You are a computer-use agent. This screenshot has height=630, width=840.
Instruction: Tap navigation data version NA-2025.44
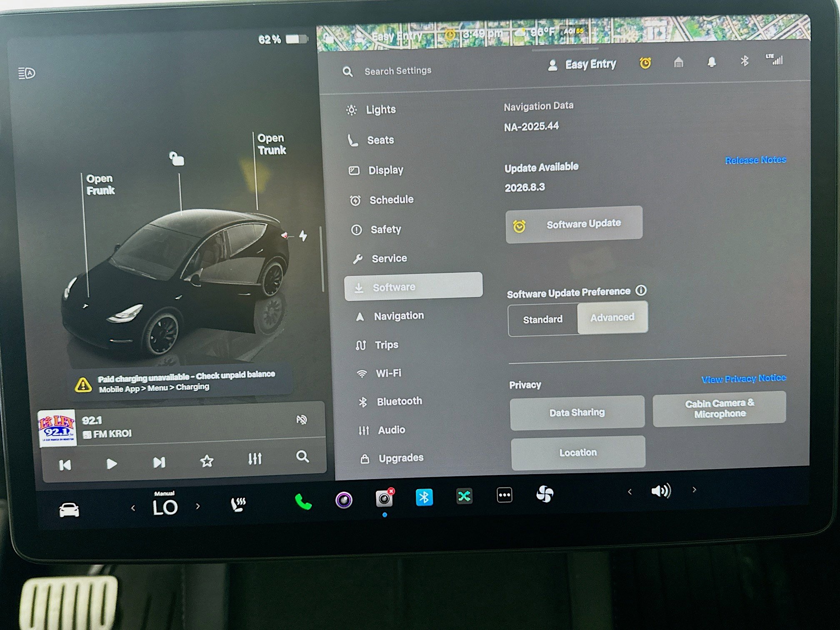click(531, 126)
